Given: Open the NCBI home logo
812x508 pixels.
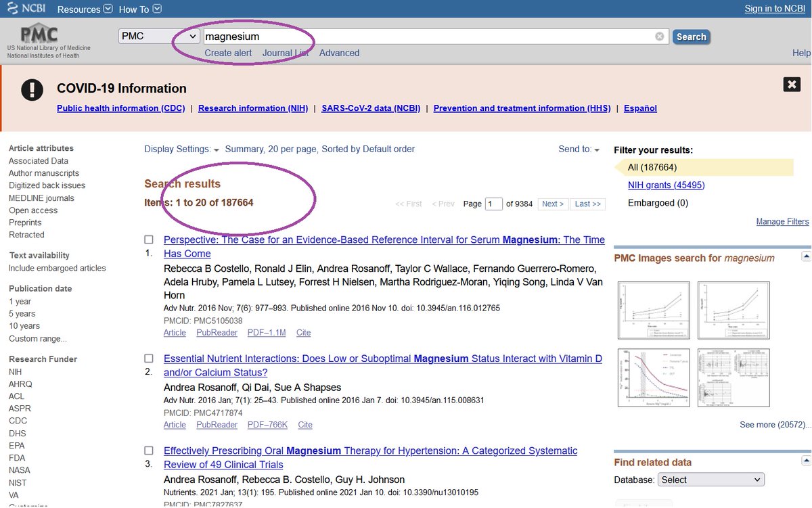Looking at the screenshot, I should [x=26, y=9].
